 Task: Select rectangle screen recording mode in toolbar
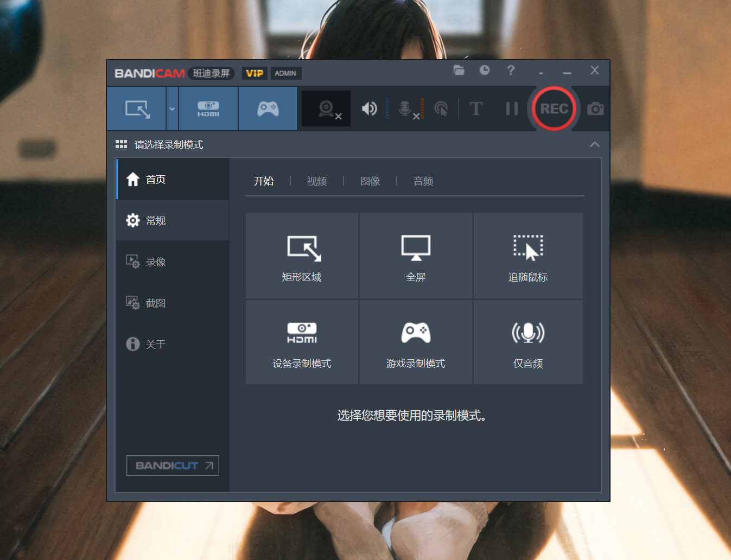click(x=137, y=109)
